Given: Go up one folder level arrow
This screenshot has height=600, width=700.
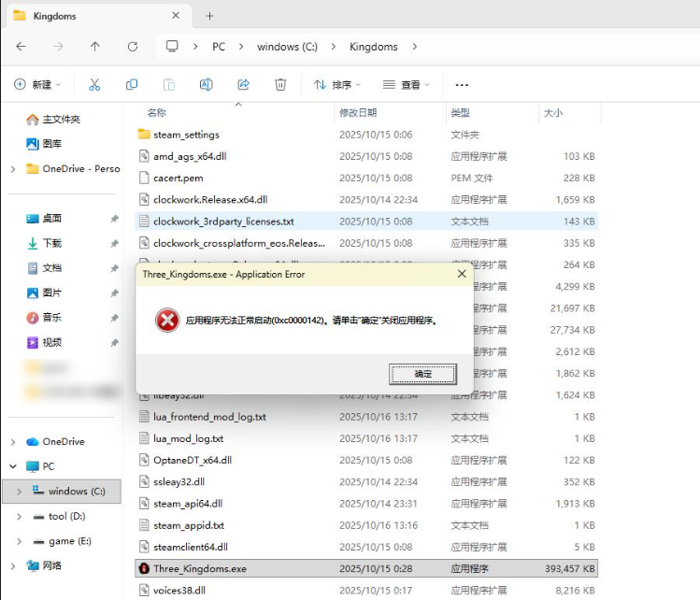Looking at the screenshot, I should [x=95, y=47].
